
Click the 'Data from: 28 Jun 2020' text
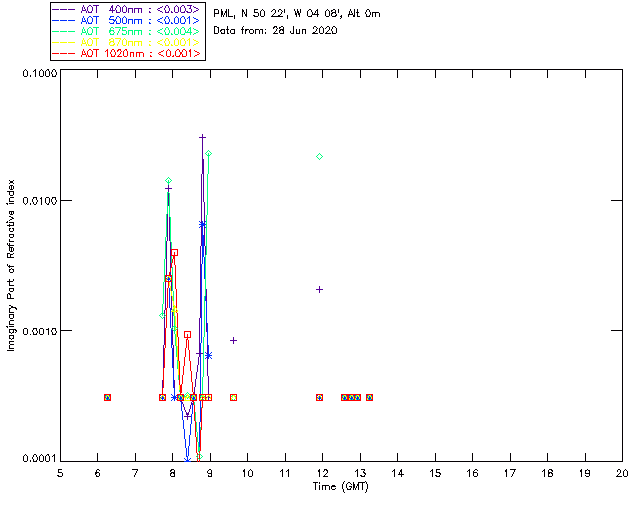coord(275,30)
